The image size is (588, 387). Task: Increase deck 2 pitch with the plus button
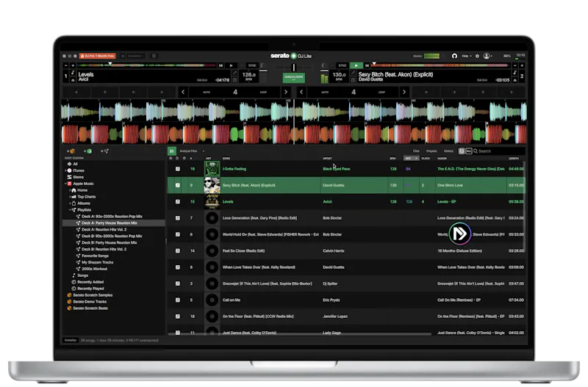[522, 65]
